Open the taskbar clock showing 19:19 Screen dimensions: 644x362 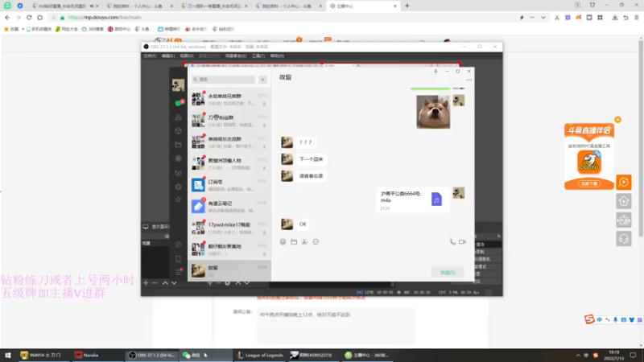pos(613,356)
